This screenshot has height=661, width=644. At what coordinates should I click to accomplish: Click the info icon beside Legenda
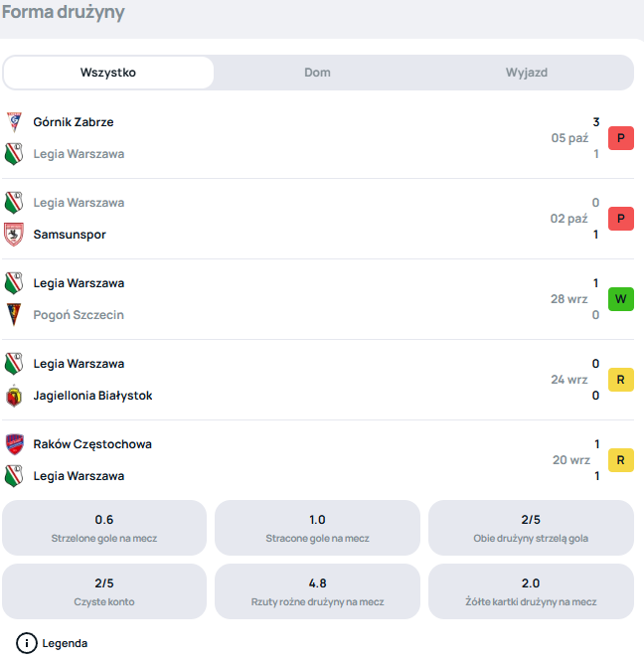pyautogui.click(x=28, y=643)
